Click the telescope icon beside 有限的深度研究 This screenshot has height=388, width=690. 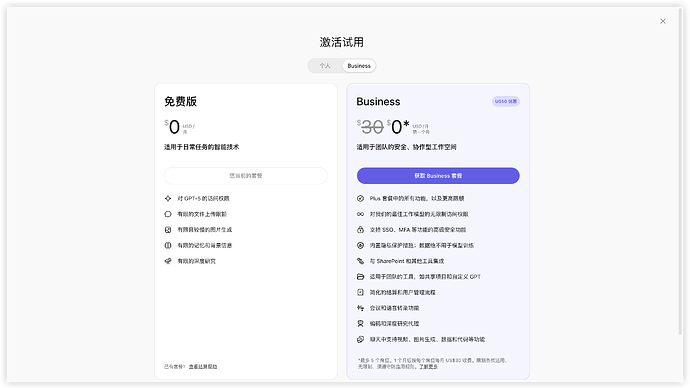click(x=168, y=261)
